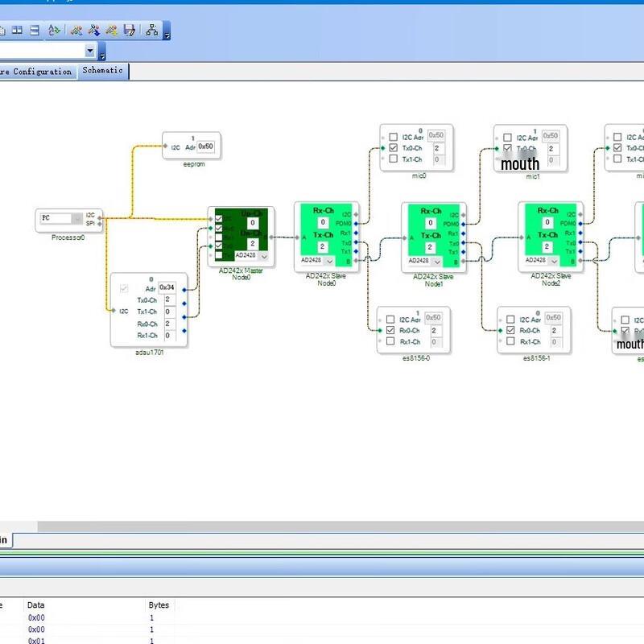Image resolution: width=644 pixels, height=644 pixels.
Task: Click Tx-Ch value field in Slave Node0
Action: click(x=323, y=247)
